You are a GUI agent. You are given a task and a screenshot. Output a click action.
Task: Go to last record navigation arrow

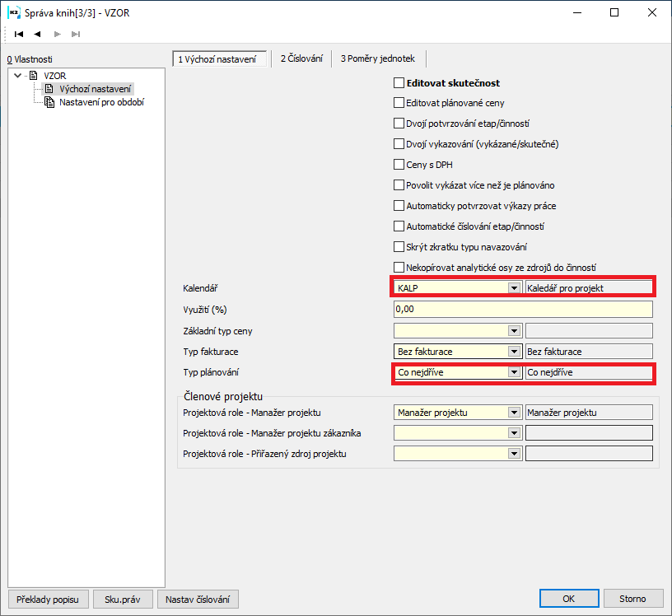76,35
